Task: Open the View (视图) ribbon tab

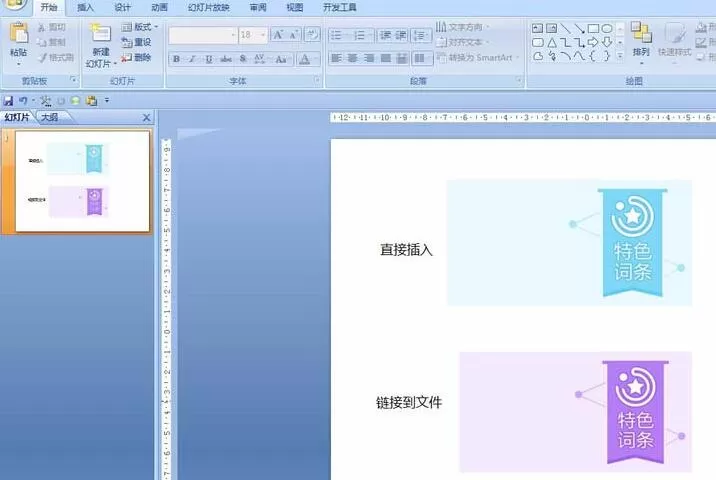Action: [295, 8]
